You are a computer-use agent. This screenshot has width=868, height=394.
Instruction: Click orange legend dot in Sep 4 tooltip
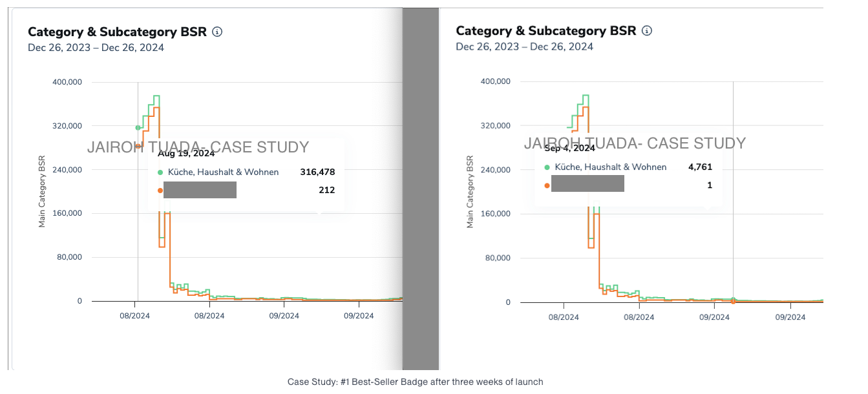tap(547, 185)
